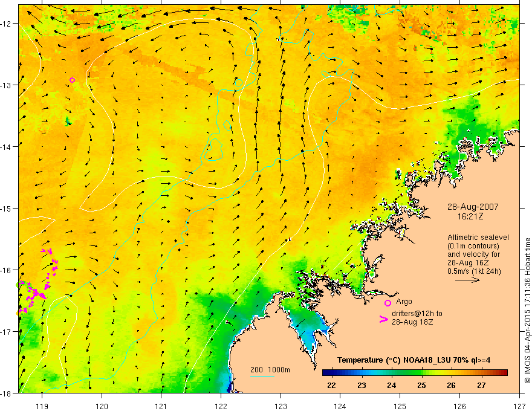
Task: Click the cyan isobath legend line
Action: point(262,376)
